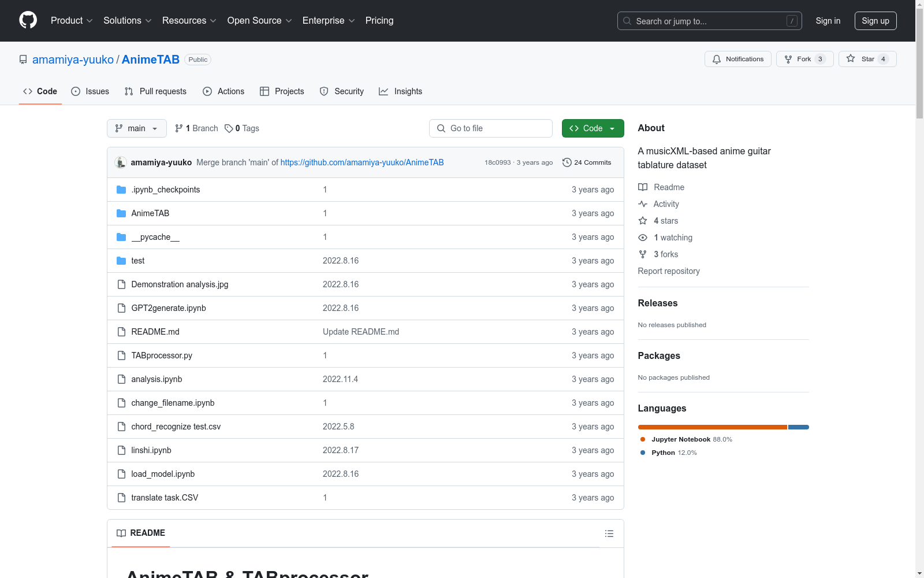Click the file icon beside TABprocessor.py

click(121, 355)
